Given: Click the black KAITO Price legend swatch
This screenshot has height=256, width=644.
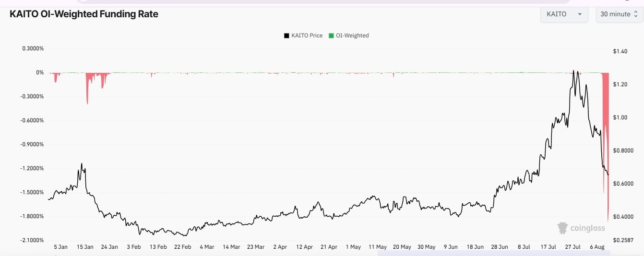Looking at the screenshot, I should [x=286, y=35].
